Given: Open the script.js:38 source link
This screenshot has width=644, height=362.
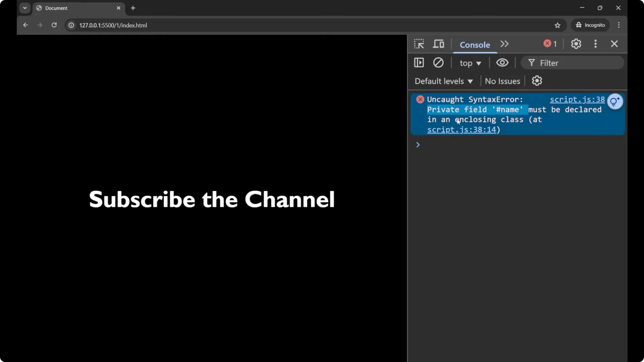Looking at the screenshot, I should [x=577, y=100].
